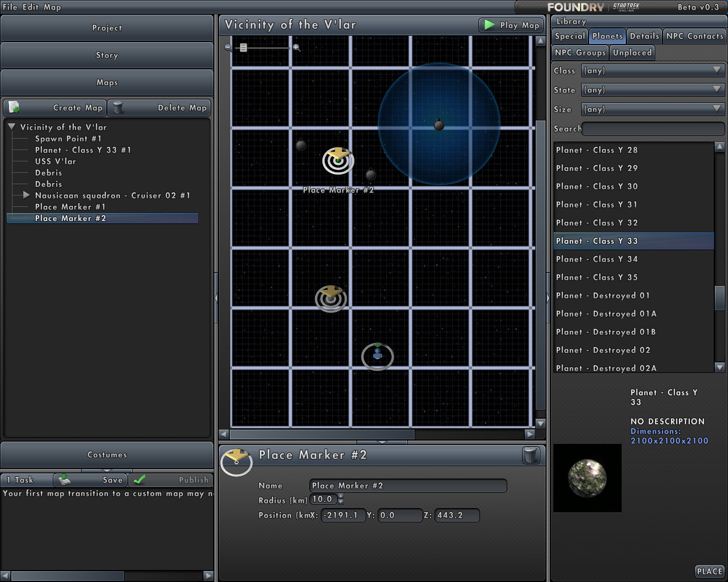Viewport: 728px width, 582px height.
Task: Switch to the NPC Contacts tab
Action: 694,36
